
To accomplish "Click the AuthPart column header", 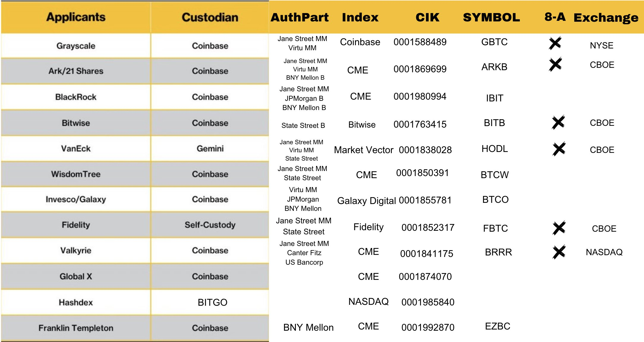I will [299, 17].
